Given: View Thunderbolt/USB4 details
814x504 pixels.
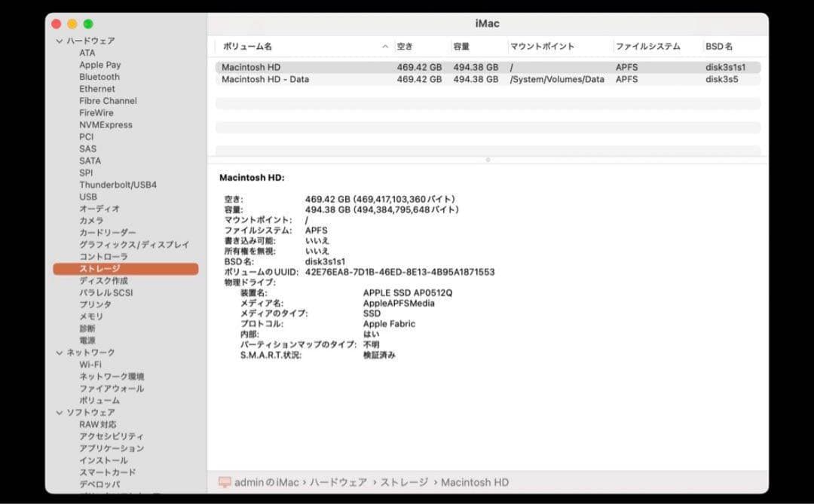Looking at the screenshot, I should click(x=117, y=185).
